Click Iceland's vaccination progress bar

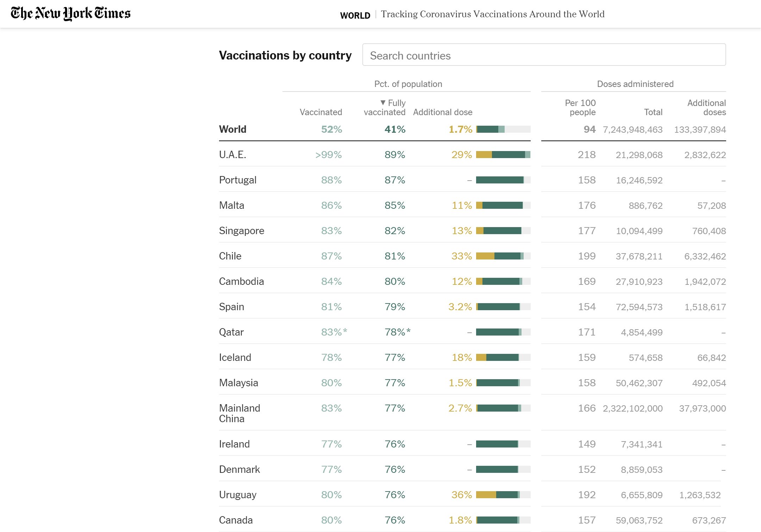coord(503,357)
